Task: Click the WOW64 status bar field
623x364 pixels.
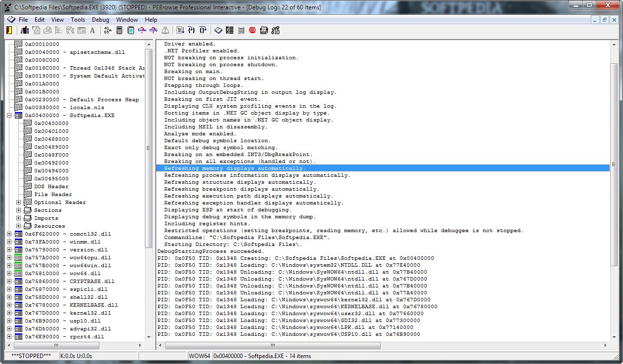Action: [200, 356]
